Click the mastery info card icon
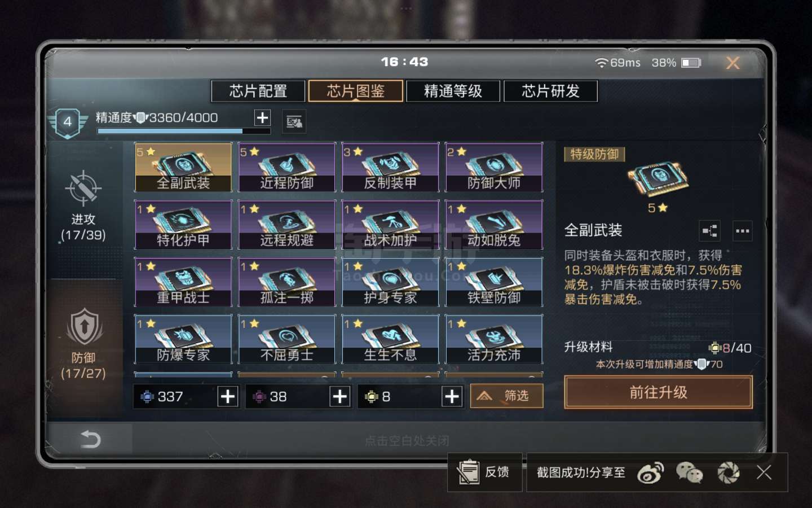 pyautogui.click(x=294, y=121)
